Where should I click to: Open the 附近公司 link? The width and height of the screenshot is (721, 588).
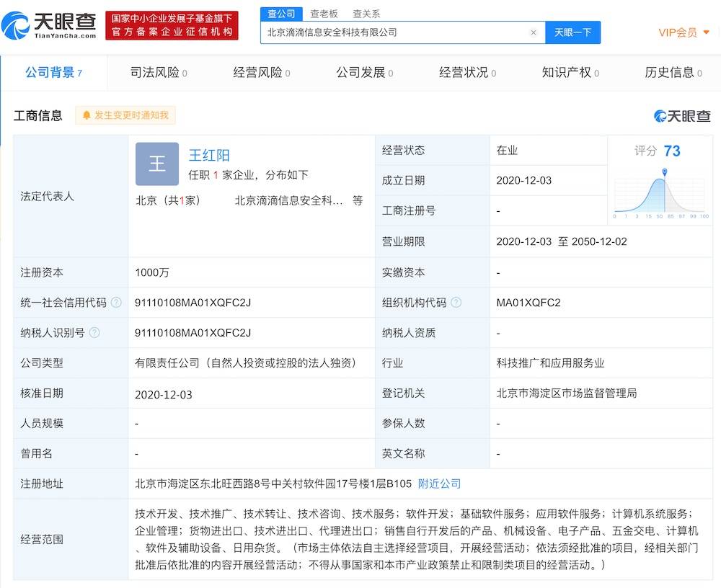point(440,484)
